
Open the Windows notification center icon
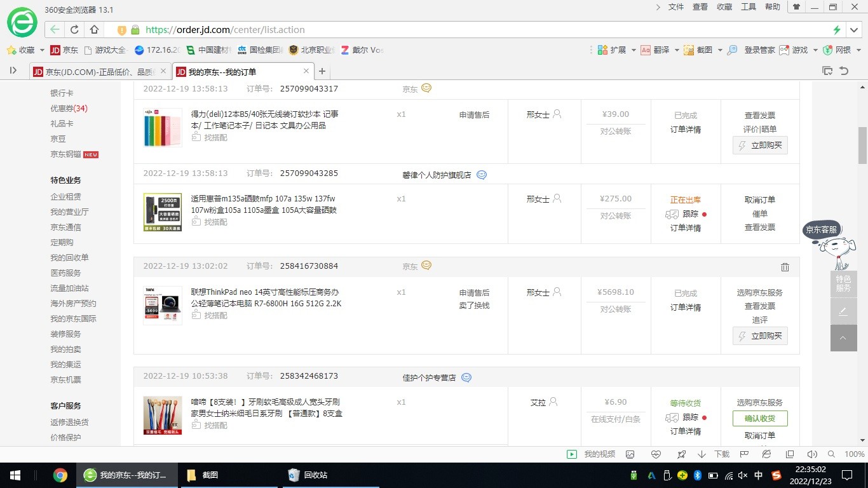[846, 475]
